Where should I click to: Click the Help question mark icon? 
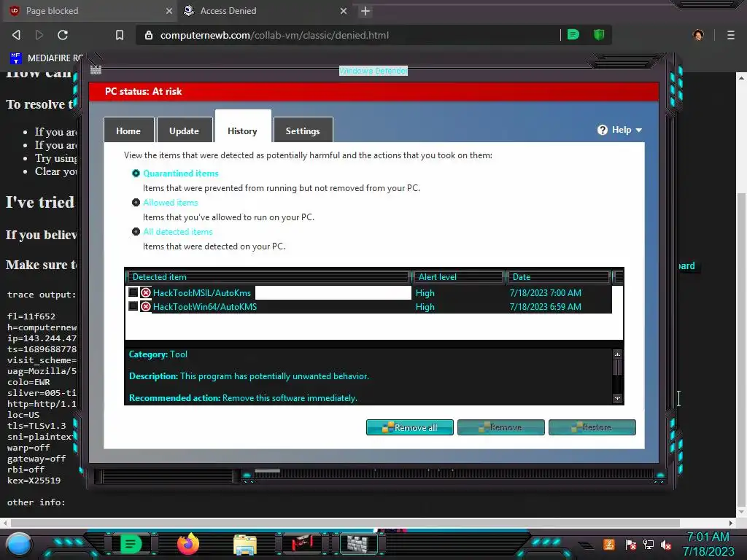602,130
